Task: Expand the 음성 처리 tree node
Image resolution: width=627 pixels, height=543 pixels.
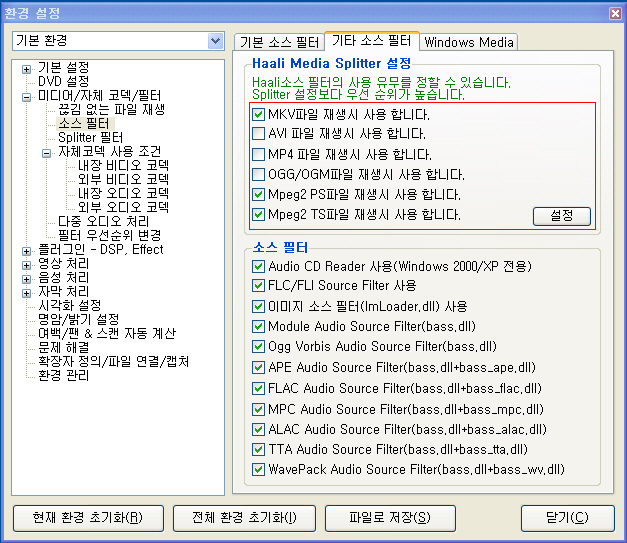Action: (x=26, y=279)
